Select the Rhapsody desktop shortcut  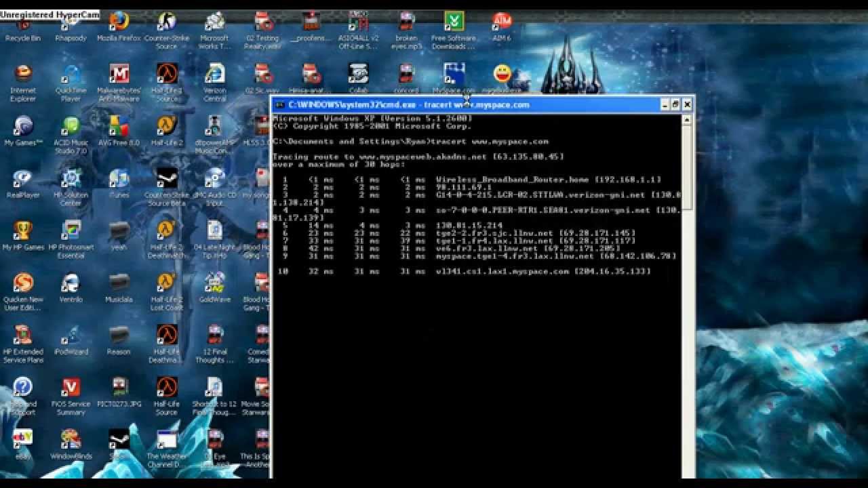[x=71, y=25]
